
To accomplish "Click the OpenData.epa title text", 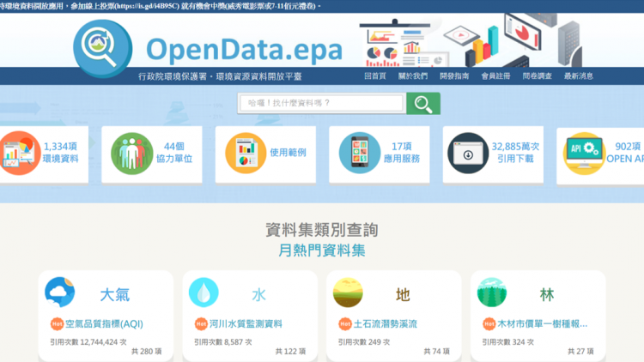I will pyautogui.click(x=244, y=50).
